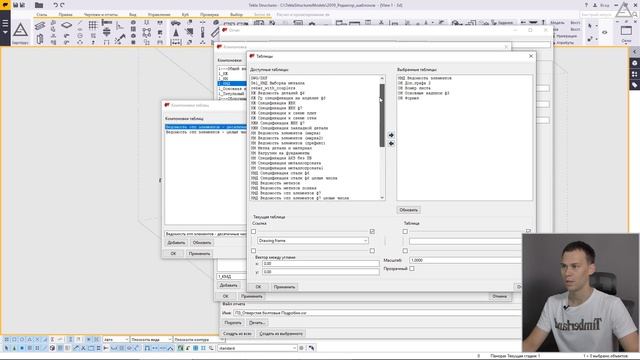Select the steel column tool

tap(40, 39)
